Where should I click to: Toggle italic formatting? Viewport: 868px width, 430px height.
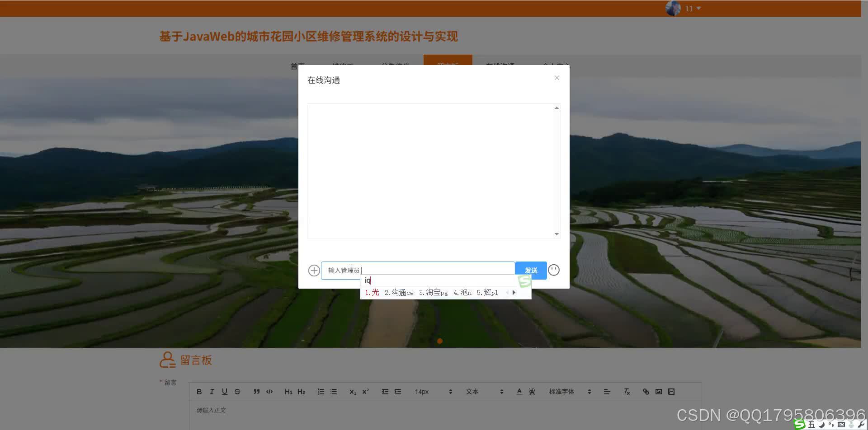click(212, 391)
